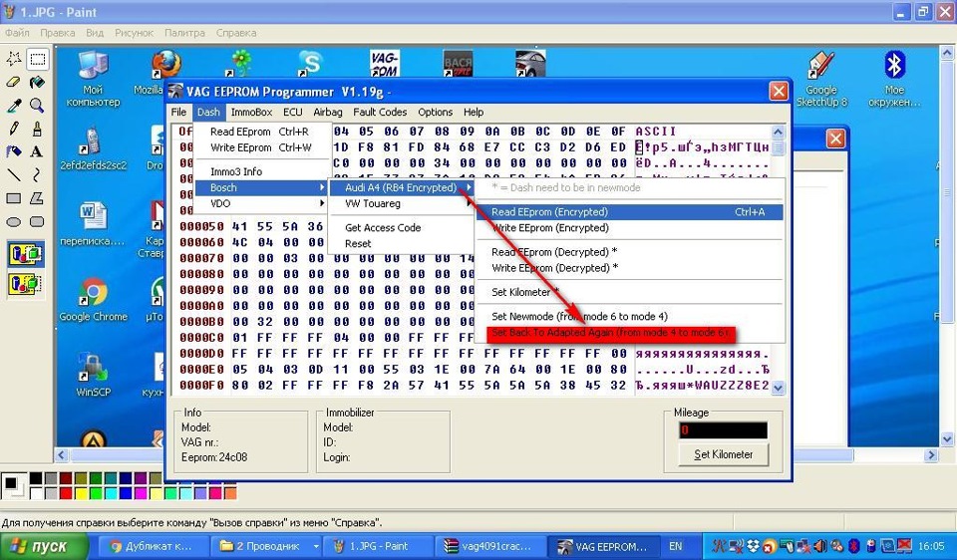Open the Google Chrome desktop shortcut
Screen dimensions: 957x560
(93, 300)
